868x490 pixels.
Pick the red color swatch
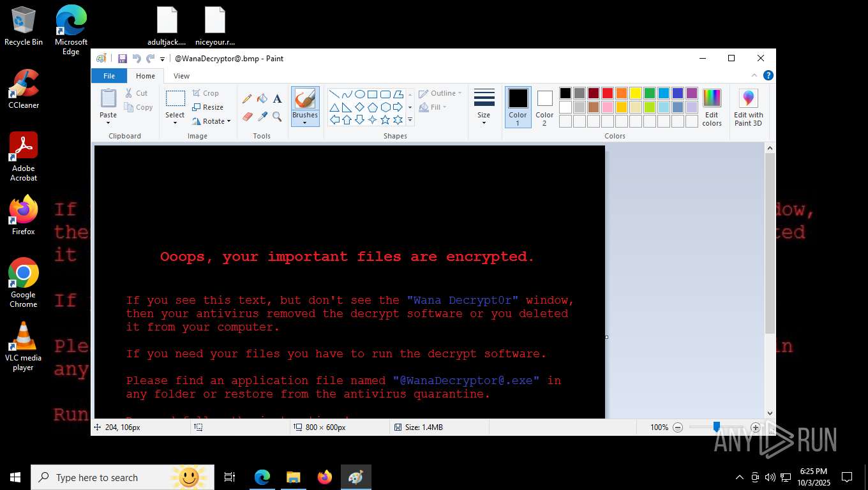pyautogui.click(x=608, y=93)
